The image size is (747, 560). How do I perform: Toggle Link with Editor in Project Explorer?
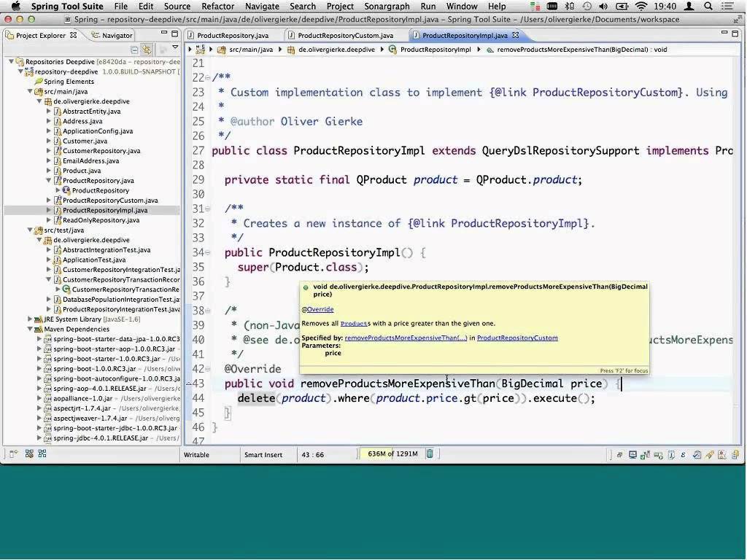pos(147,50)
